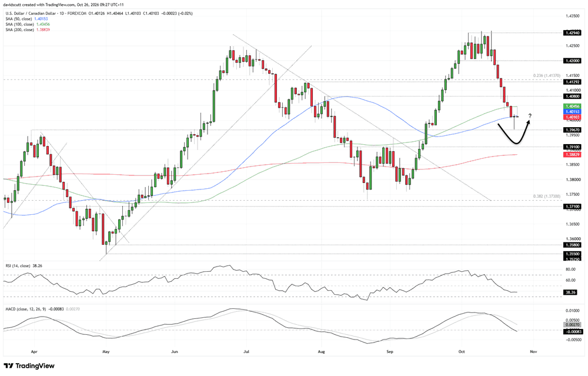This screenshot has width=588, height=376.
Task: Click the TradingView logo icon
Action: click(x=9, y=366)
